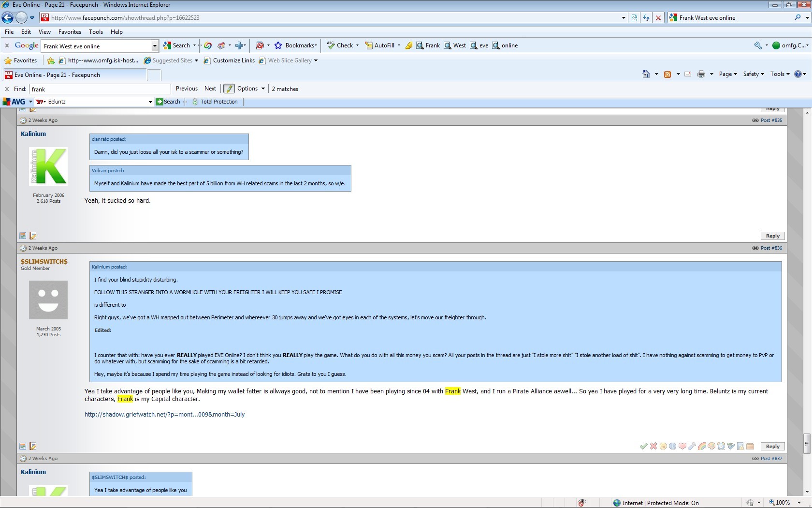
Task: Click the page vertical scrollbar thumb
Action: click(x=807, y=444)
